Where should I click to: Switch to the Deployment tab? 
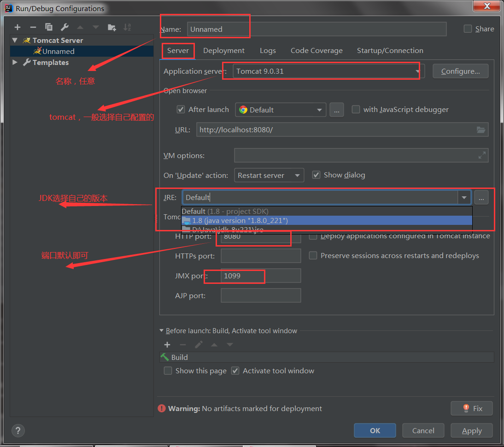[224, 51]
